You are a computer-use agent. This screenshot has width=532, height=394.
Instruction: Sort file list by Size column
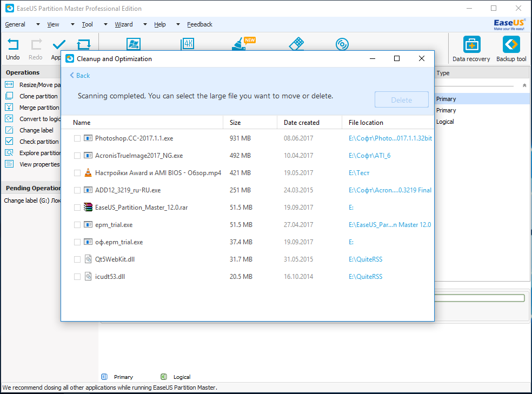[250, 122]
